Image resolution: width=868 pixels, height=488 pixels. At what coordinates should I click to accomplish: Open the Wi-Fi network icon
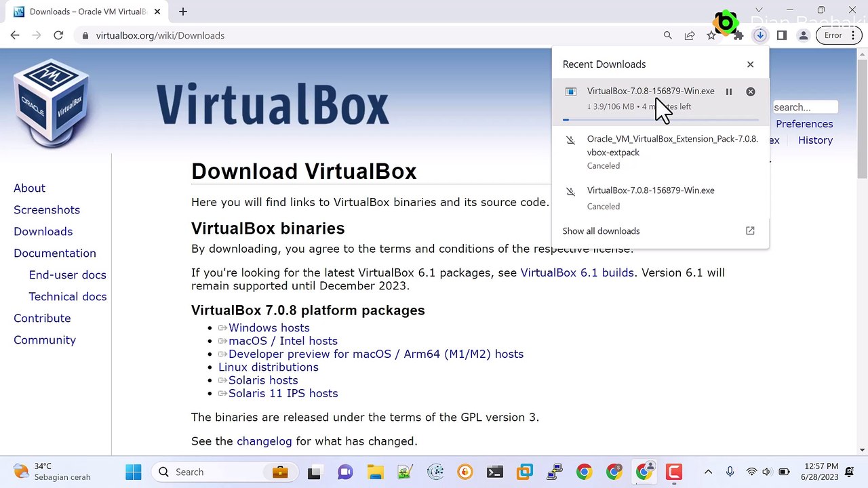(x=751, y=472)
